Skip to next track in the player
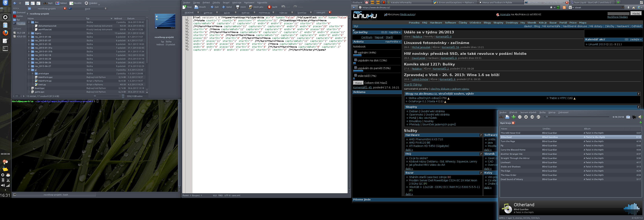 pos(538,117)
